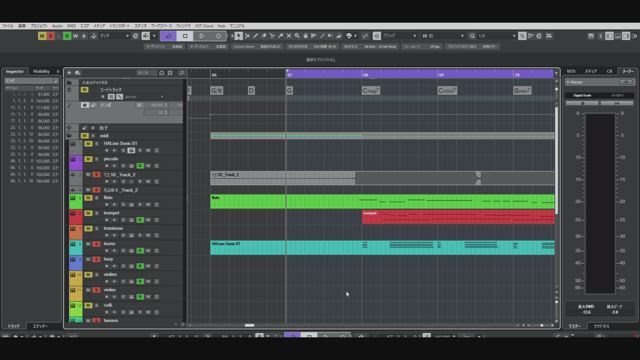Select the Comp hand tool

tap(305, 36)
